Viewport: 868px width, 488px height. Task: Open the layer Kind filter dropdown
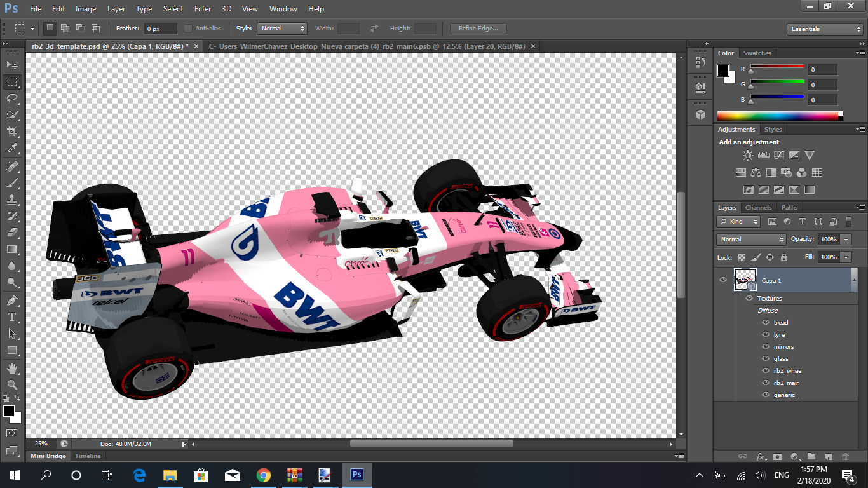click(738, 222)
